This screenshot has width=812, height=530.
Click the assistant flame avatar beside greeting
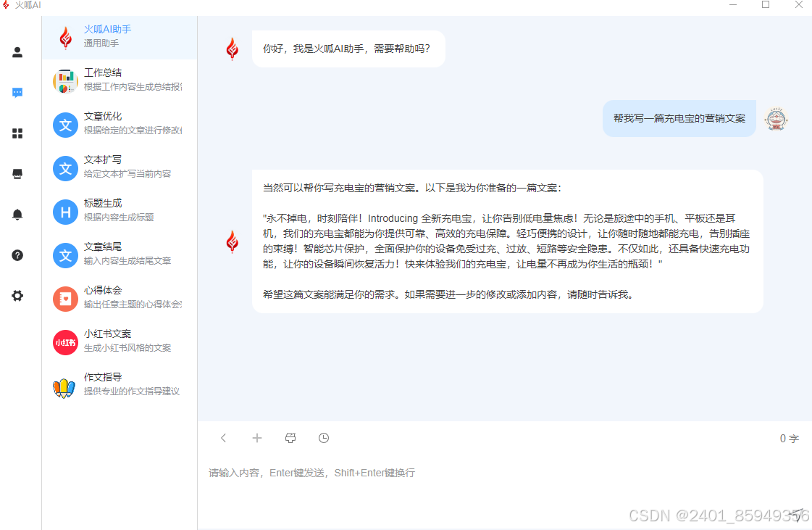(232, 49)
